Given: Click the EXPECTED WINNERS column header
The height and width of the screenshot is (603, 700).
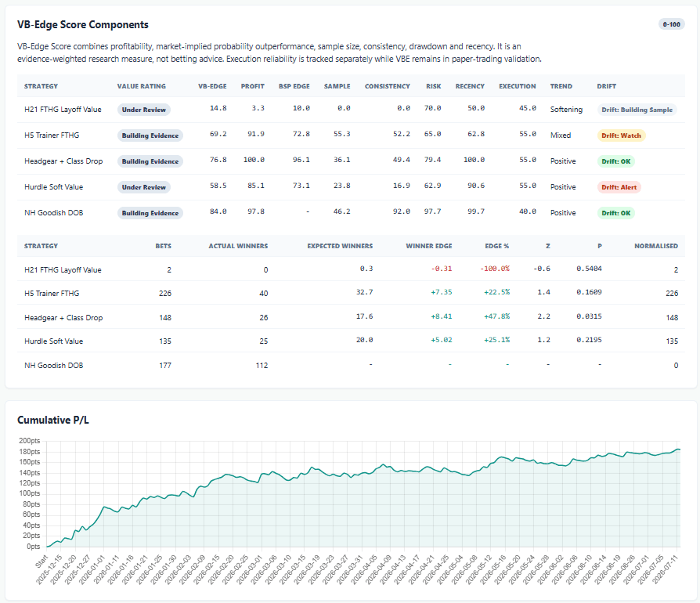Looking at the screenshot, I should coord(340,246).
